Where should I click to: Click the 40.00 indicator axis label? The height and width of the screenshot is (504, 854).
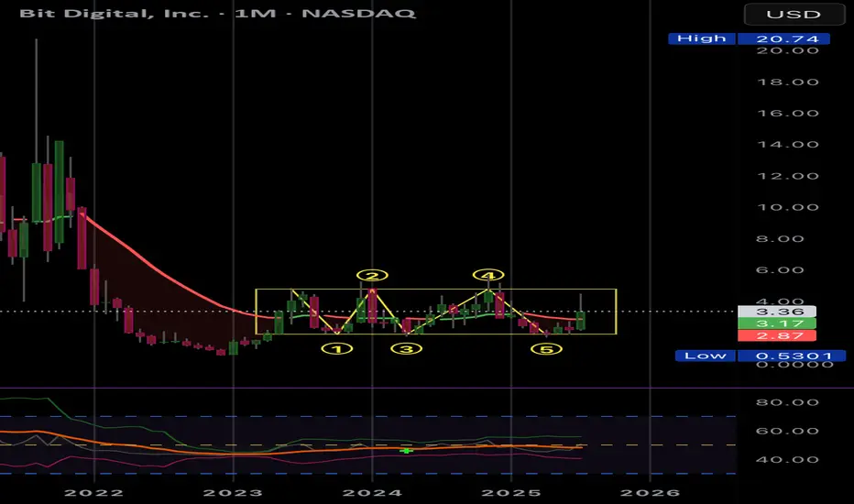(787, 460)
